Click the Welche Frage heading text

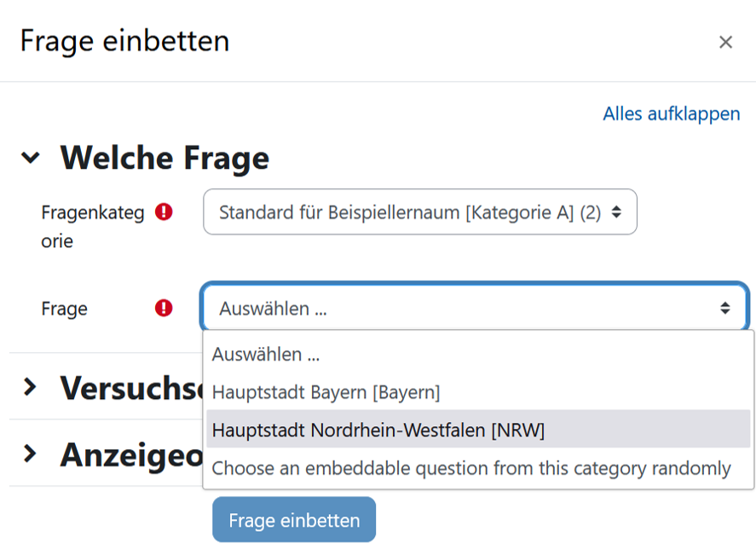click(164, 158)
